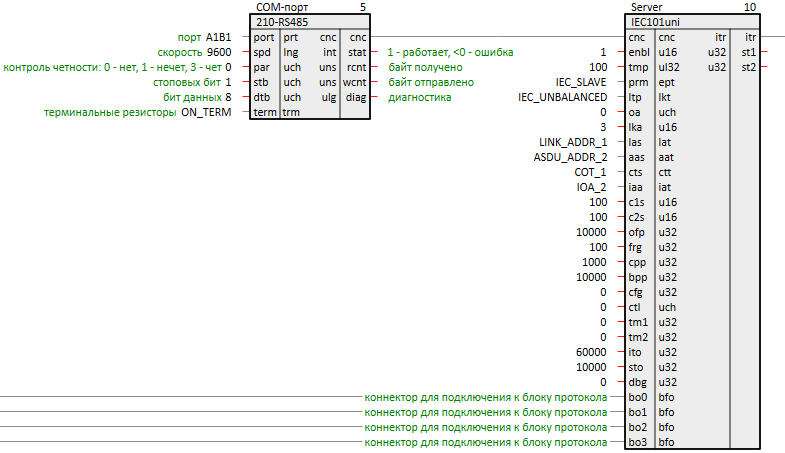Select the IEC_SLAVE parameter value

581,82
